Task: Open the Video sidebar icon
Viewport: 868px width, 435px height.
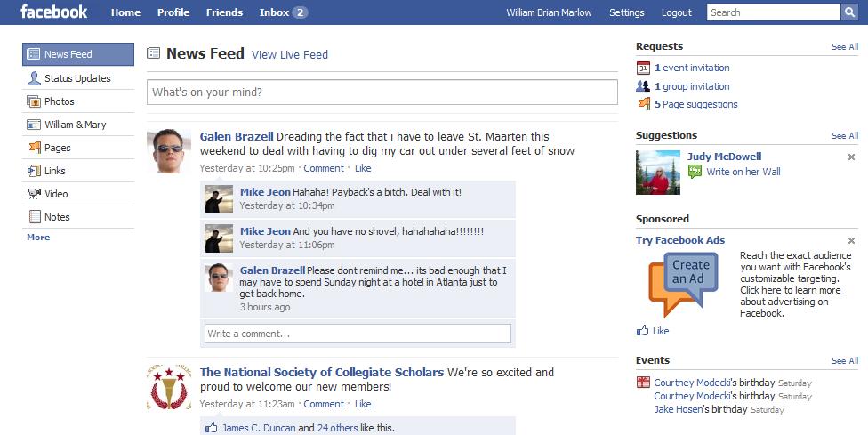Action: coord(35,194)
